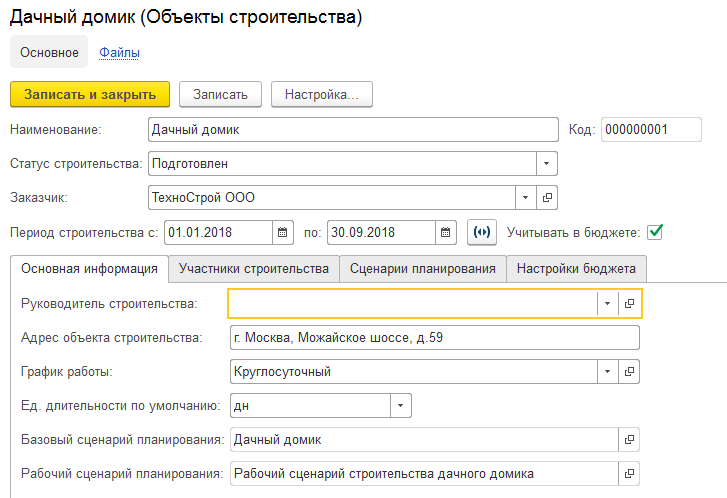Viewport: 727px width, 498px height.
Task: Switch to Участники строительства tab
Action: tap(254, 268)
